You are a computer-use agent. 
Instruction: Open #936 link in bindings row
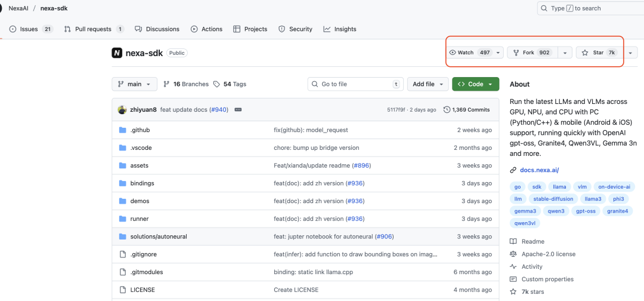click(355, 183)
